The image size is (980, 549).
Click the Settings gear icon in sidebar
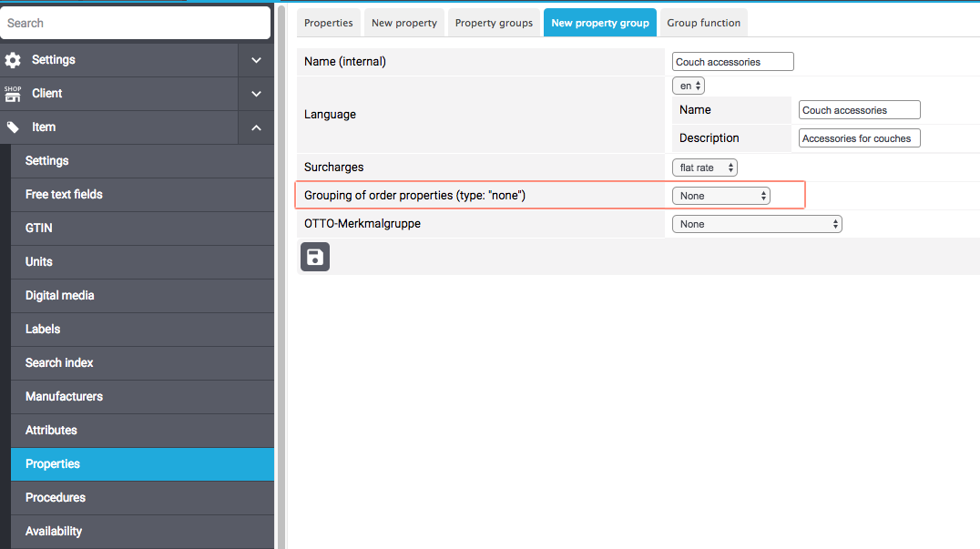click(13, 60)
